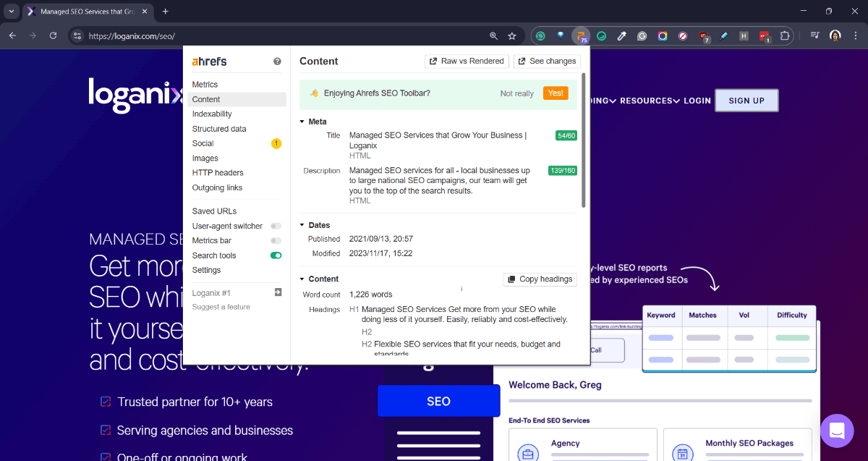The height and width of the screenshot is (461, 868).
Task: Open a new browser tab
Action: coord(166,12)
